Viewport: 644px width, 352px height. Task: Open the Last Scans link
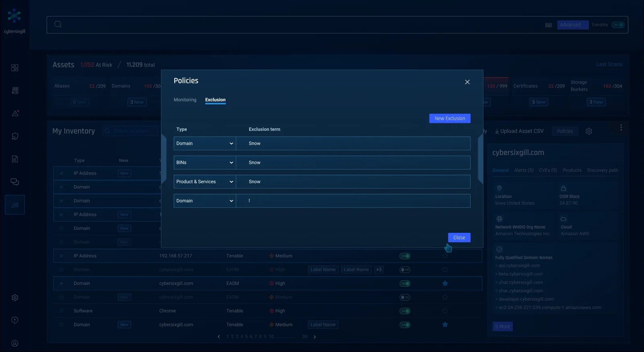coord(609,64)
